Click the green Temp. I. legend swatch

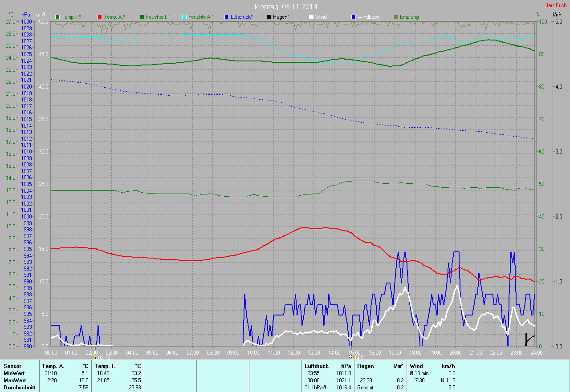(x=57, y=17)
